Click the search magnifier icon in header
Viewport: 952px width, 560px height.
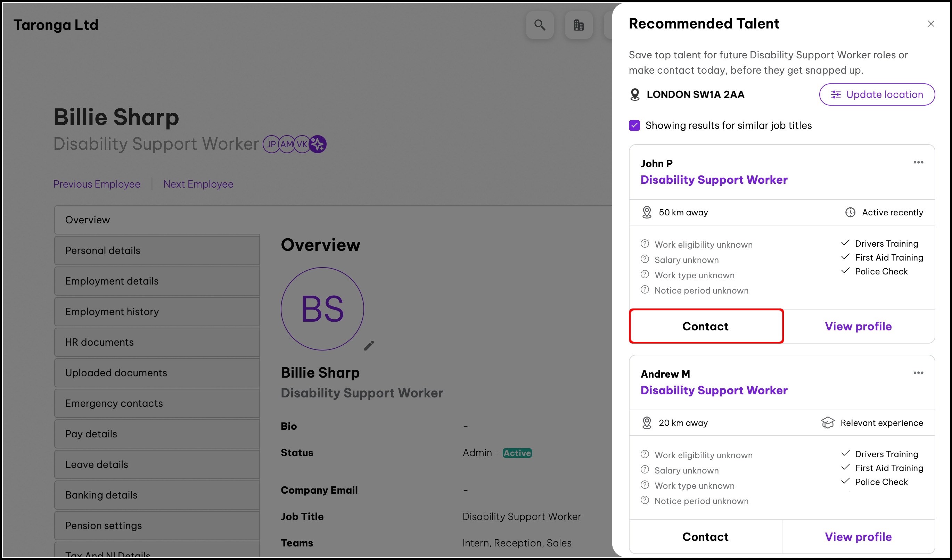click(x=540, y=25)
